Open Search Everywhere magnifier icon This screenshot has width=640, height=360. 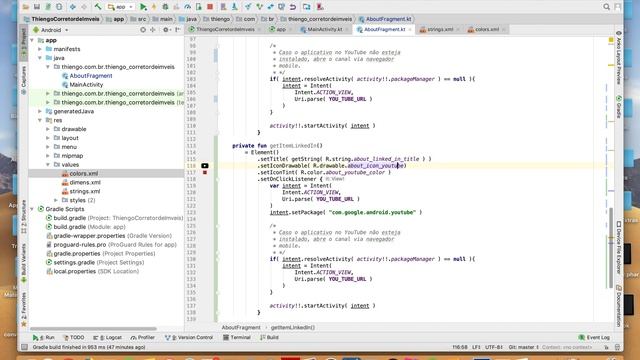coord(607,7)
